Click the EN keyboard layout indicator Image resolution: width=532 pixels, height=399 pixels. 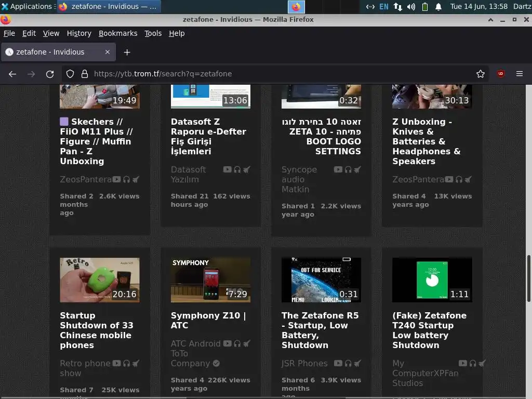pos(384,6)
